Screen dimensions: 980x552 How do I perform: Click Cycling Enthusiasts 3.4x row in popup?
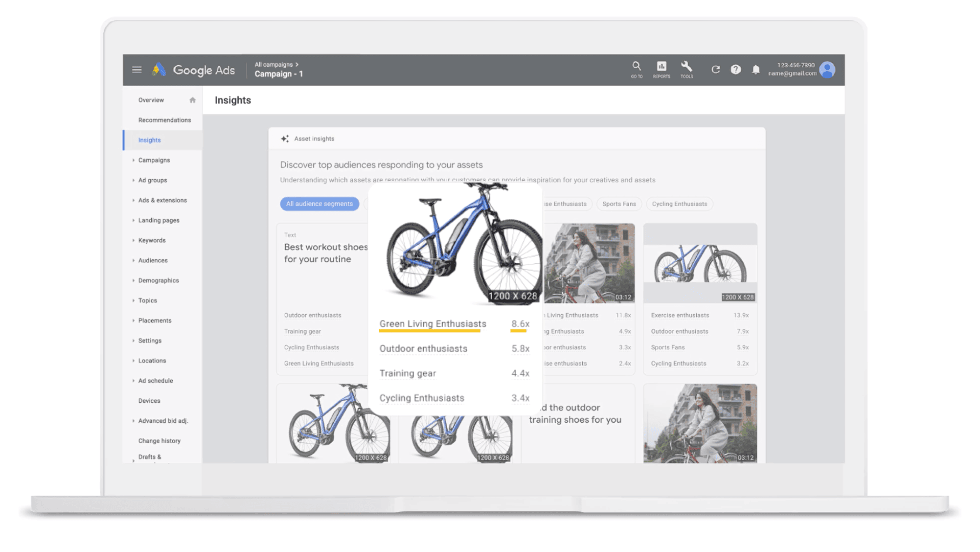click(454, 398)
